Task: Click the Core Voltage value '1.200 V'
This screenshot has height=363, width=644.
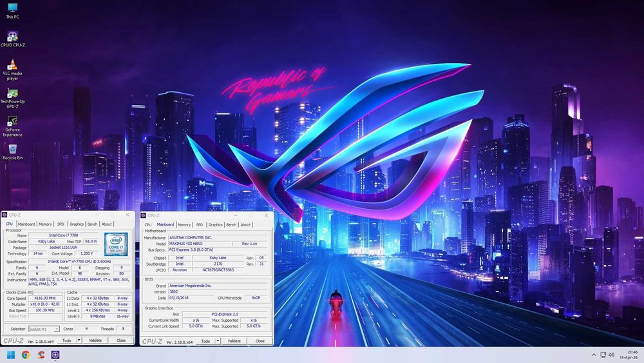Action: (x=87, y=253)
